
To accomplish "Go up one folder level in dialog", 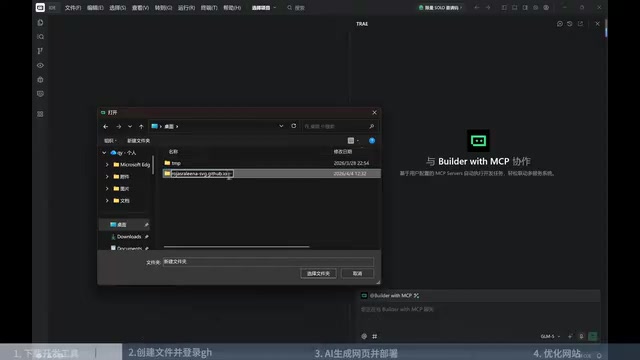I will click(x=141, y=127).
